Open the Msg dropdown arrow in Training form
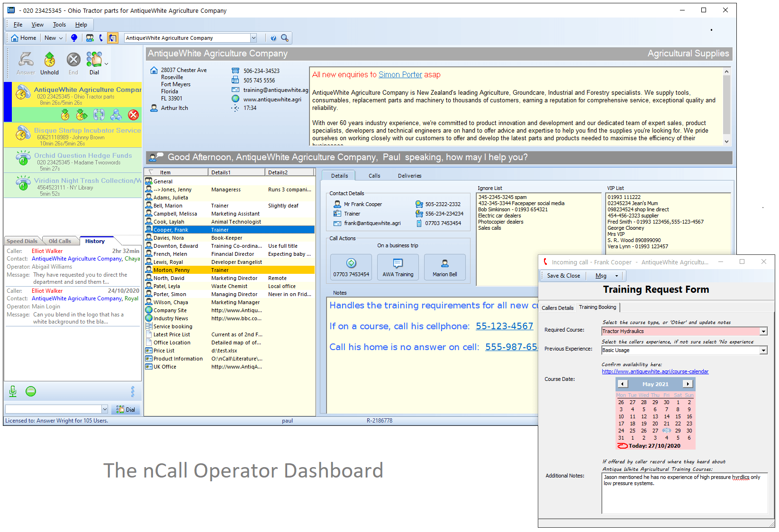This screenshot has height=532, width=779. (616, 276)
